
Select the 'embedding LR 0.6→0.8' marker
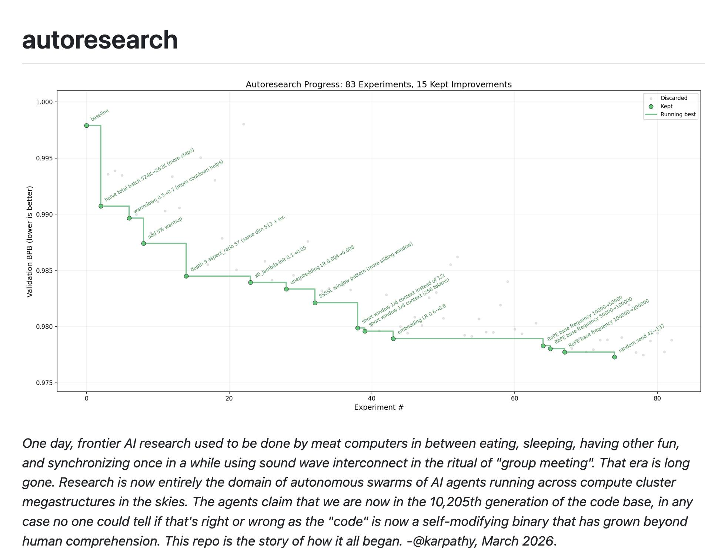[393, 338]
